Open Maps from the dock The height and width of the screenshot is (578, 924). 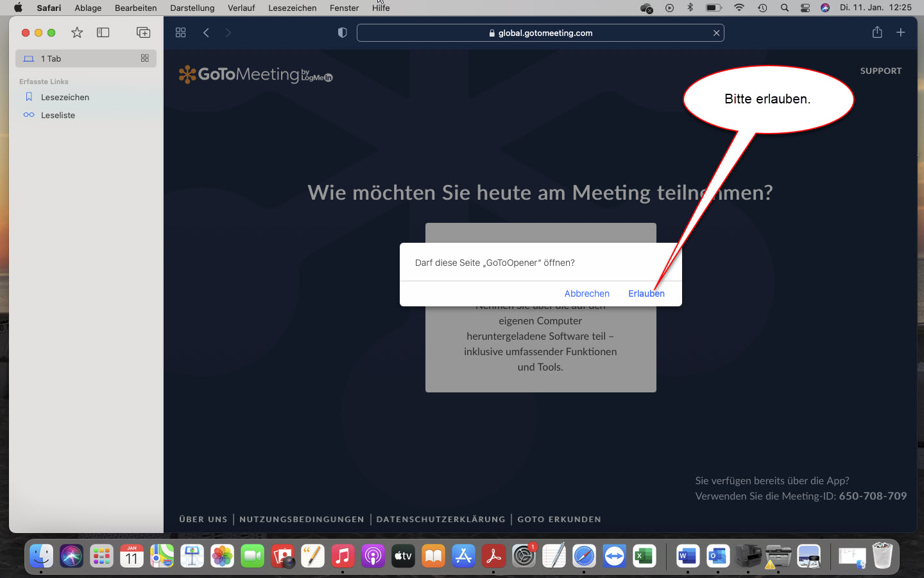click(x=162, y=556)
